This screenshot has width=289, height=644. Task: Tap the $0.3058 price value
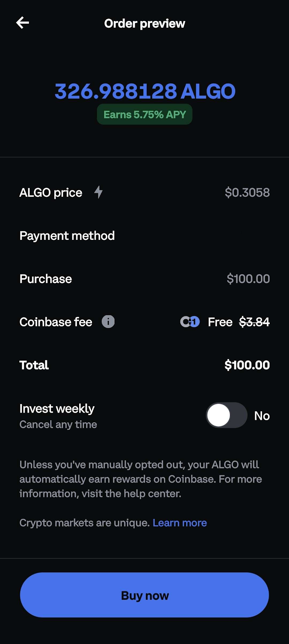click(x=247, y=192)
